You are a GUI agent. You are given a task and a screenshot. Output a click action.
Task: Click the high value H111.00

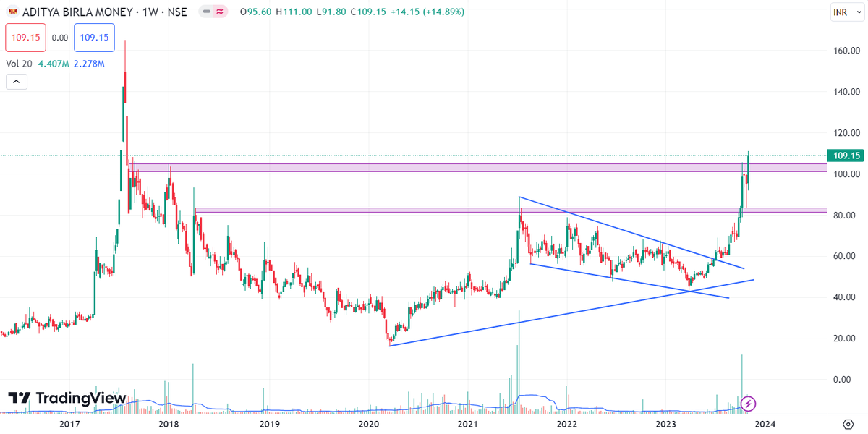[x=294, y=12]
